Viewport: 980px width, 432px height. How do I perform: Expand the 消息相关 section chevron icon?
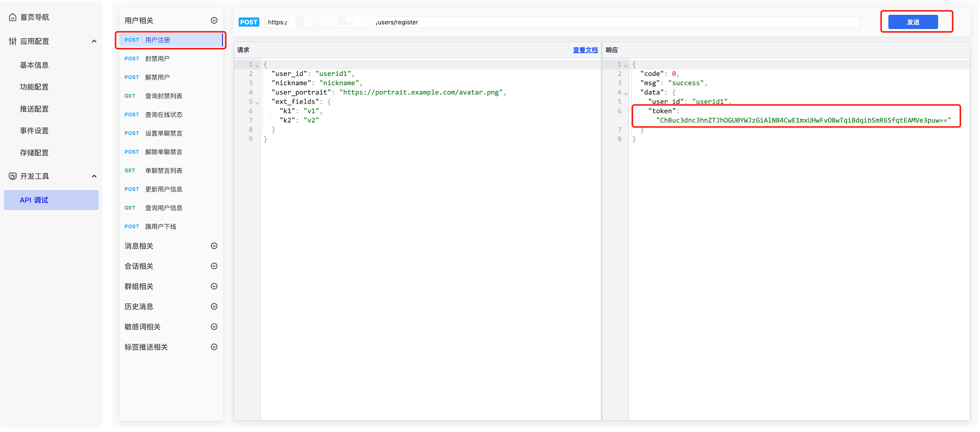pyautogui.click(x=214, y=246)
